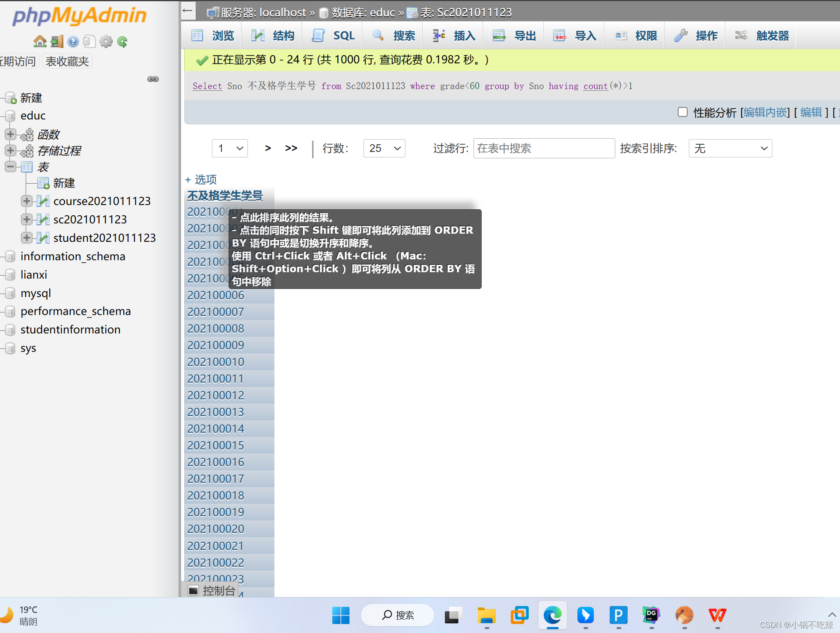Select the educ database in sidebar

(33, 115)
